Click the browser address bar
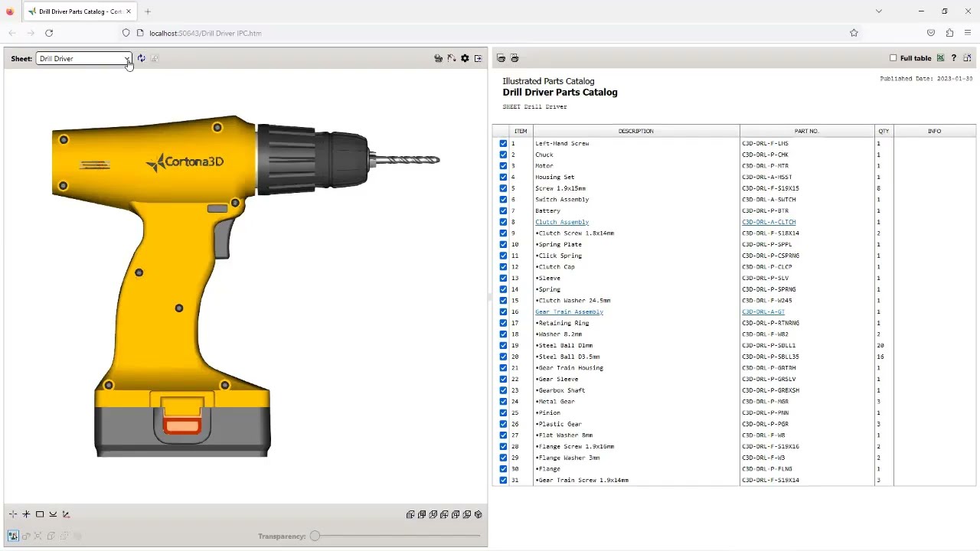This screenshot has height=551, width=980. [490, 33]
